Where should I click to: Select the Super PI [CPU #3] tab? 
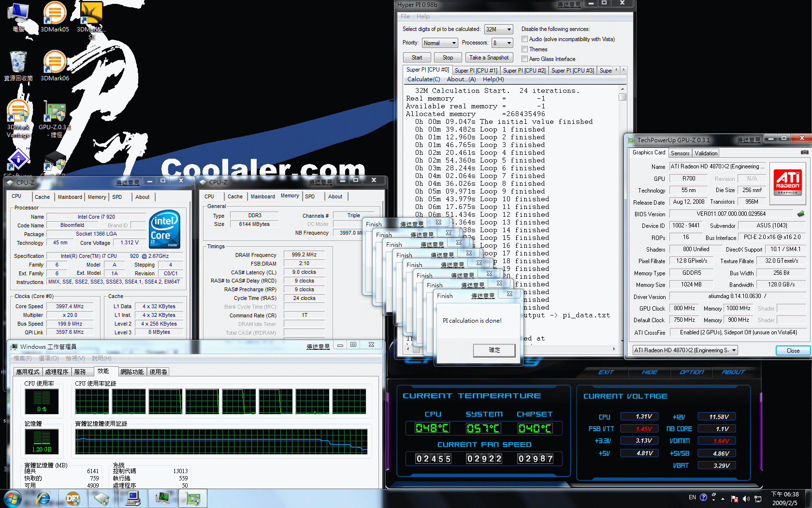(x=573, y=71)
